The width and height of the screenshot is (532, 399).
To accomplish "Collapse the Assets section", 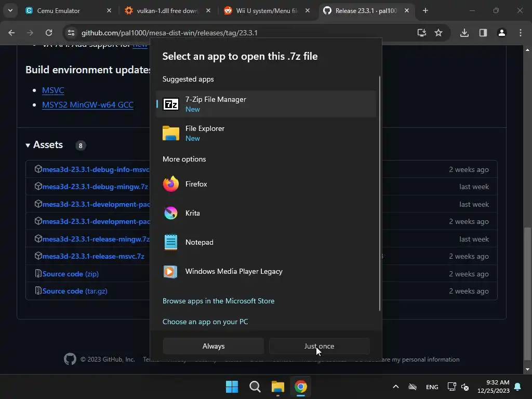I will coord(45,145).
